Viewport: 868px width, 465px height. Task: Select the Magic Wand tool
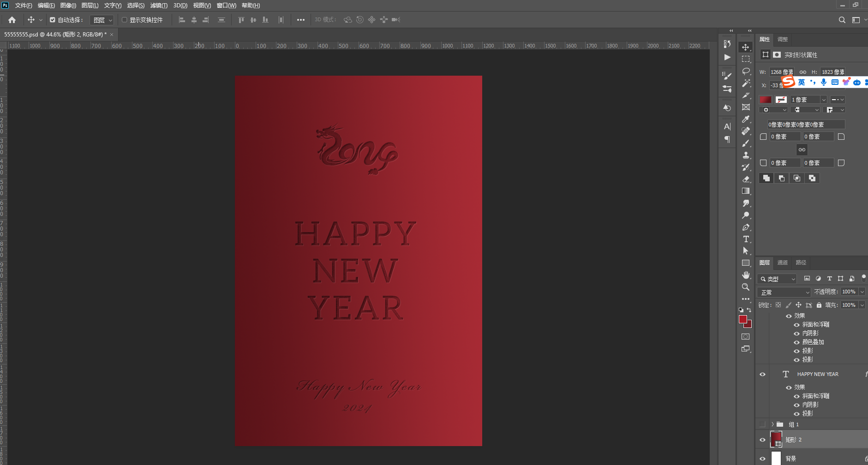pos(746,83)
